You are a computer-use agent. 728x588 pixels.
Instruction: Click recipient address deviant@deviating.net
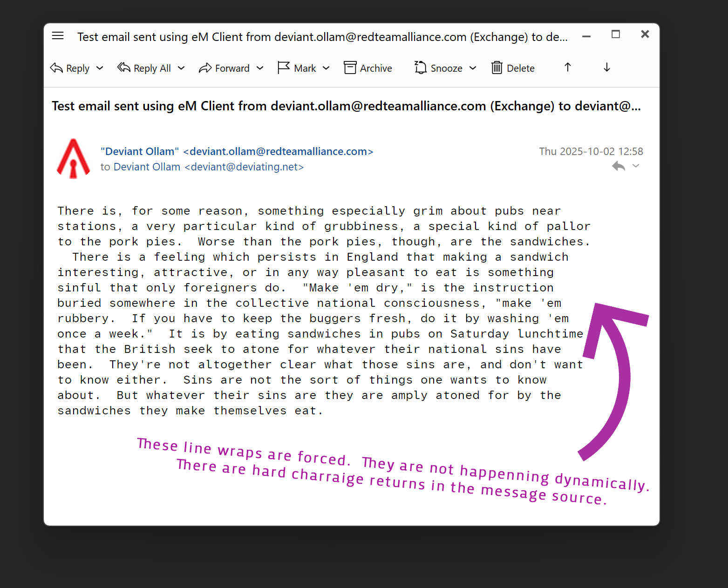(244, 167)
